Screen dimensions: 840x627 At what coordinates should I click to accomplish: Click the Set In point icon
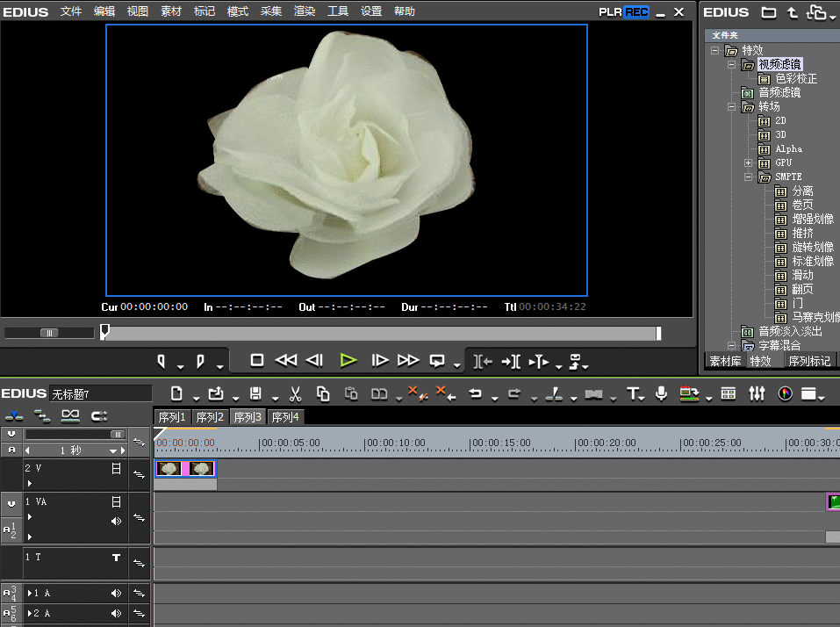pos(162,360)
